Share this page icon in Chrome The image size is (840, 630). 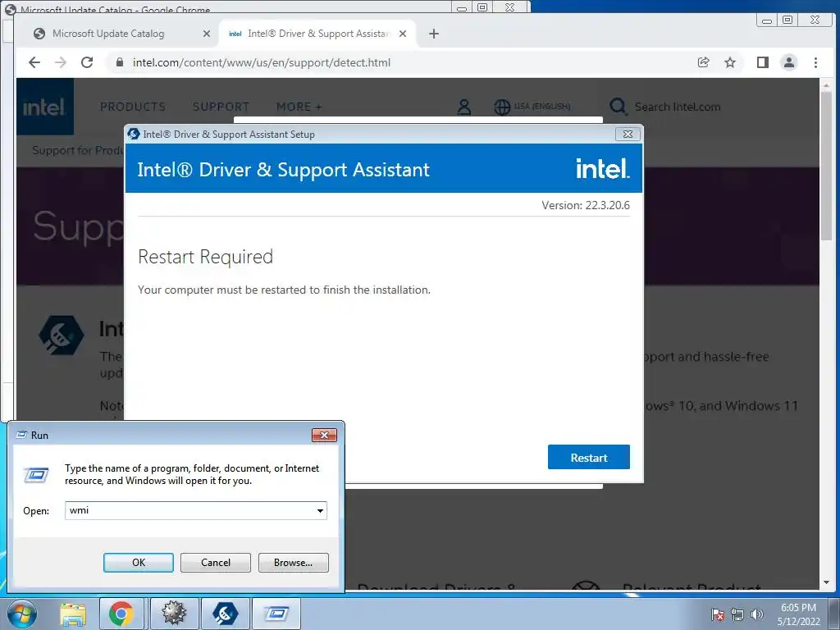703,62
